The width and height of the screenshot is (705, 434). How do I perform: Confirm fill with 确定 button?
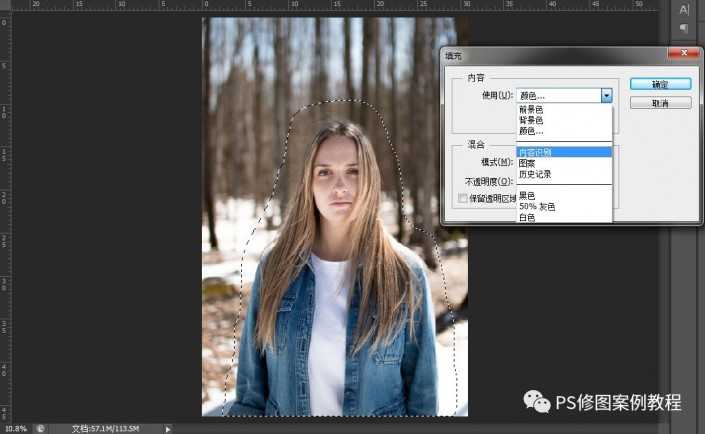coord(660,84)
